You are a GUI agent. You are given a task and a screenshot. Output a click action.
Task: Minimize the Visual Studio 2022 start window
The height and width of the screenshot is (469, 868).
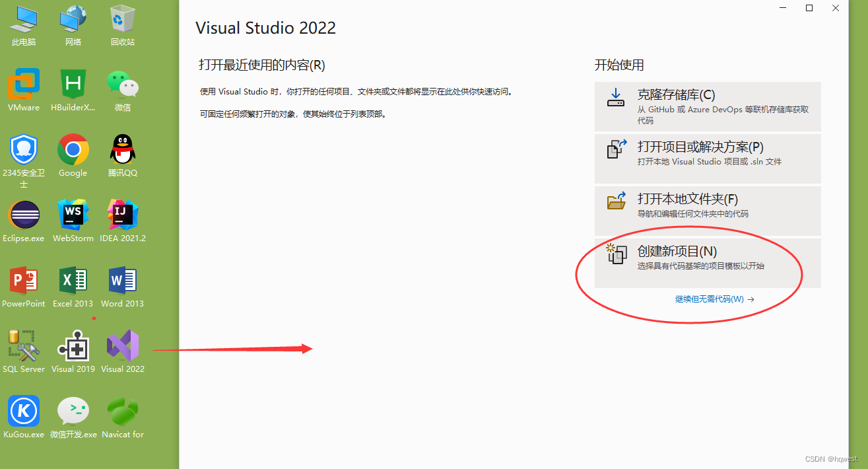pyautogui.click(x=784, y=8)
